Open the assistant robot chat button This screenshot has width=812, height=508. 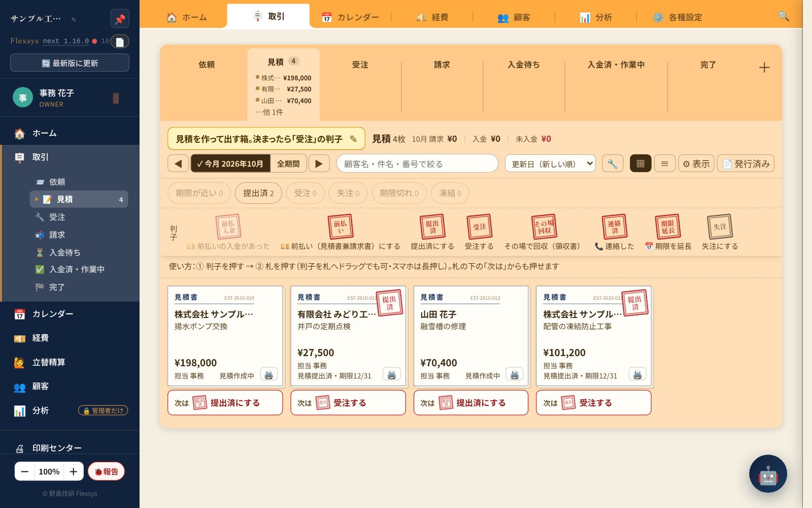tap(768, 473)
